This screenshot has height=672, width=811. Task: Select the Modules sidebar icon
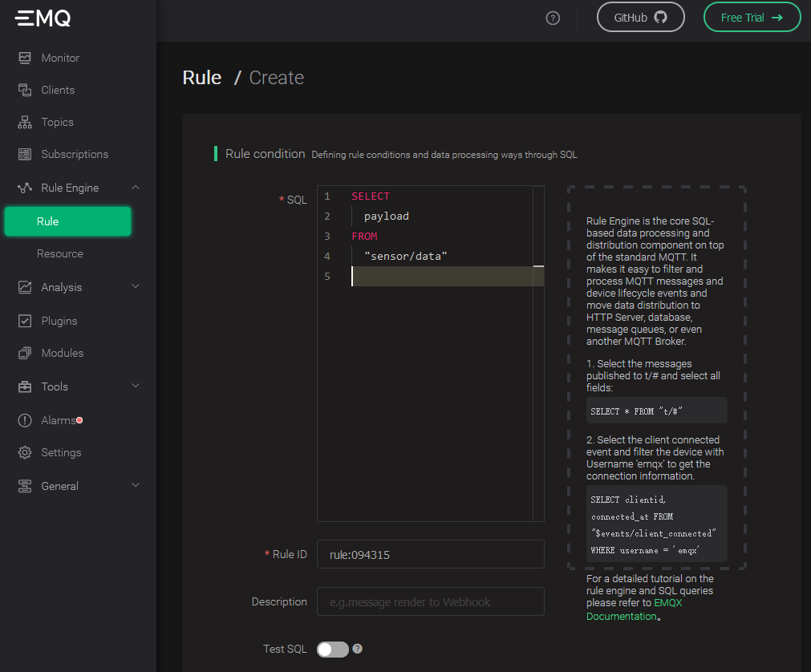coord(26,353)
